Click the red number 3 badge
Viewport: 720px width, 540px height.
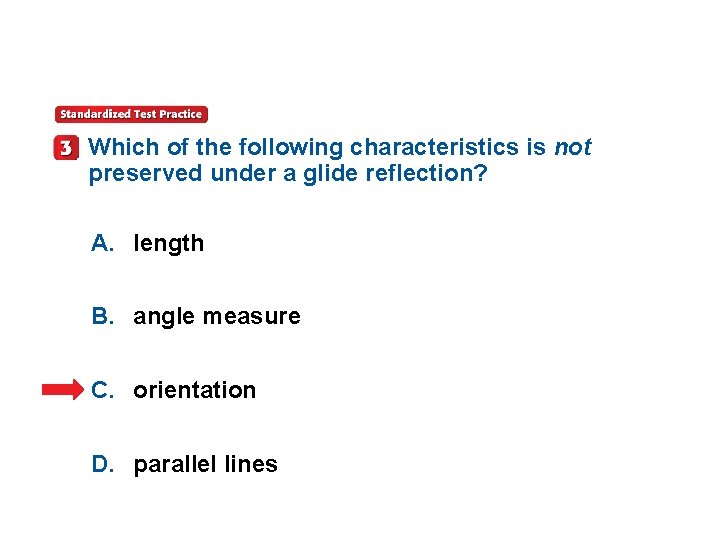point(66,147)
